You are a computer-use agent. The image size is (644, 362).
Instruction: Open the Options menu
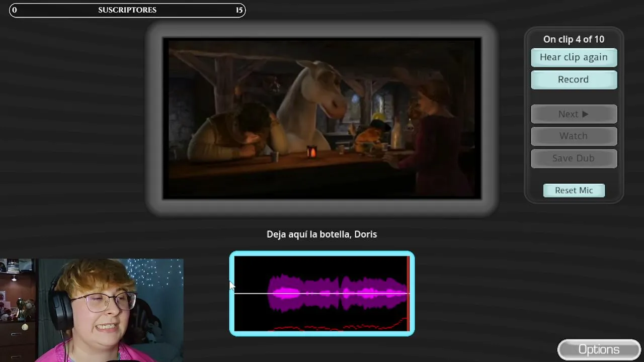[599, 350]
